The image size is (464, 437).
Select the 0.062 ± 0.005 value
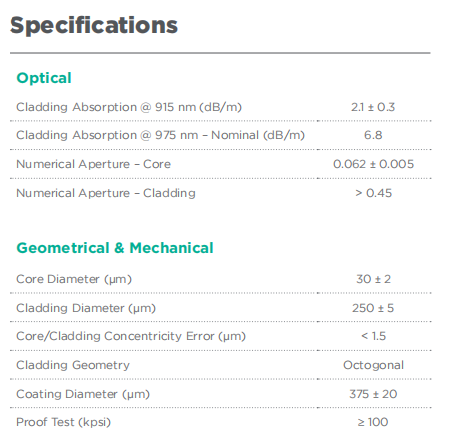click(x=373, y=164)
